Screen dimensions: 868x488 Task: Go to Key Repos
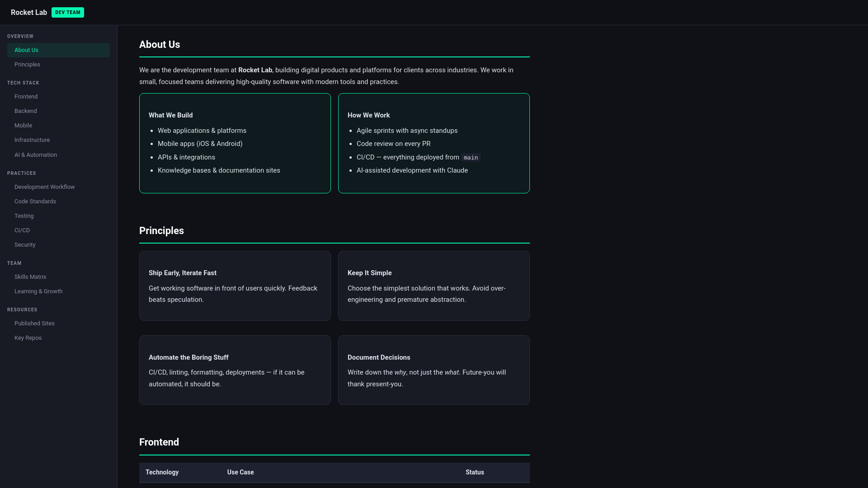click(x=58, y=338)
